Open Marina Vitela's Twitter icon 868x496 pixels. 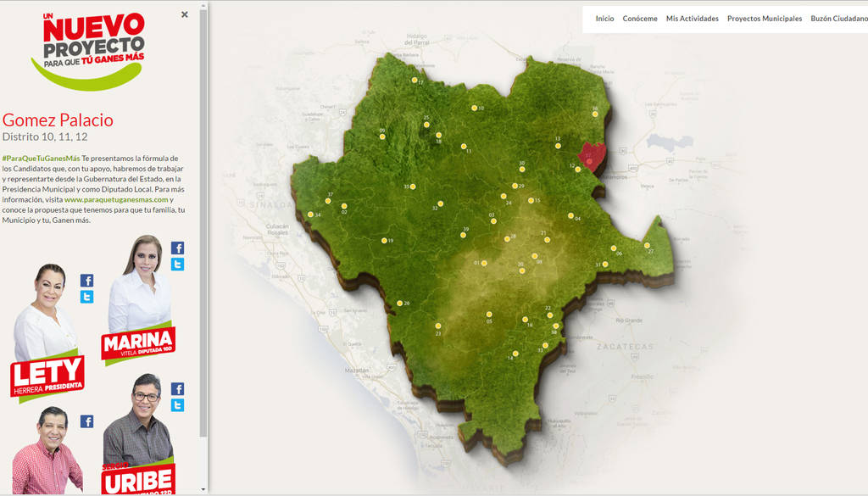177,265
